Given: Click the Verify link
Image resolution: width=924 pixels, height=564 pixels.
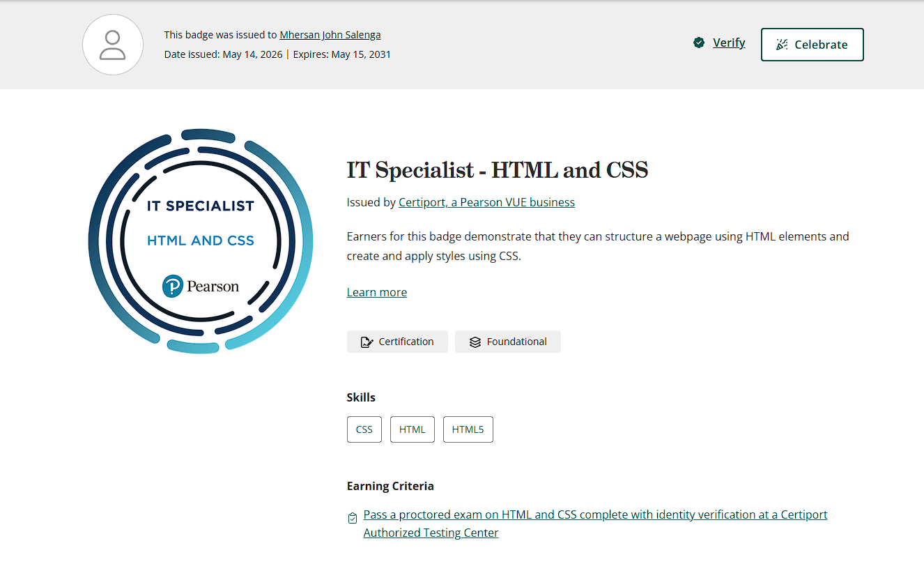Looking at the screenshot, I should tap(729, 43).
